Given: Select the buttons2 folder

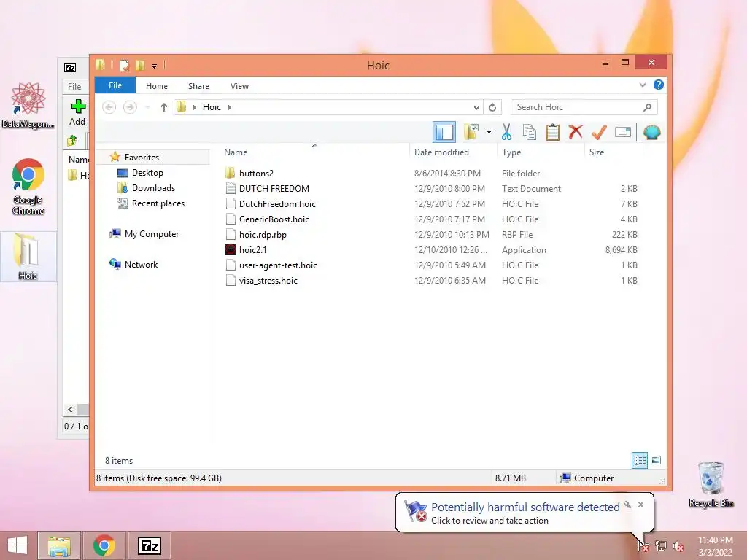Looking at the screenshot, I should coord(256,174).
